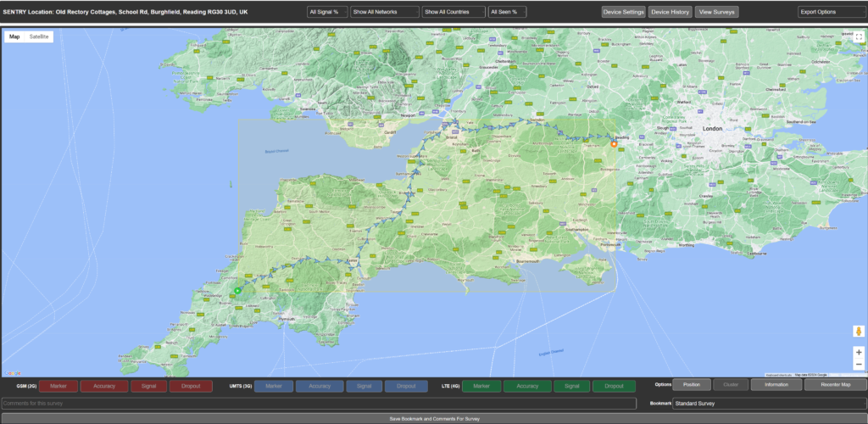The width and height of the screenshot is (868, 424).
Task: Toggle UMTS (3G) Dropout
Action: (x=406, y=386)
